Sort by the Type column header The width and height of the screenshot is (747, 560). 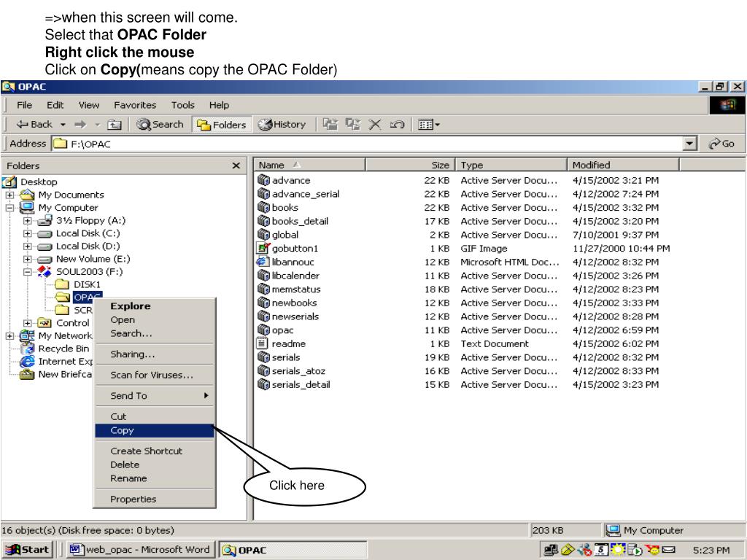click(x=511, y=166)
